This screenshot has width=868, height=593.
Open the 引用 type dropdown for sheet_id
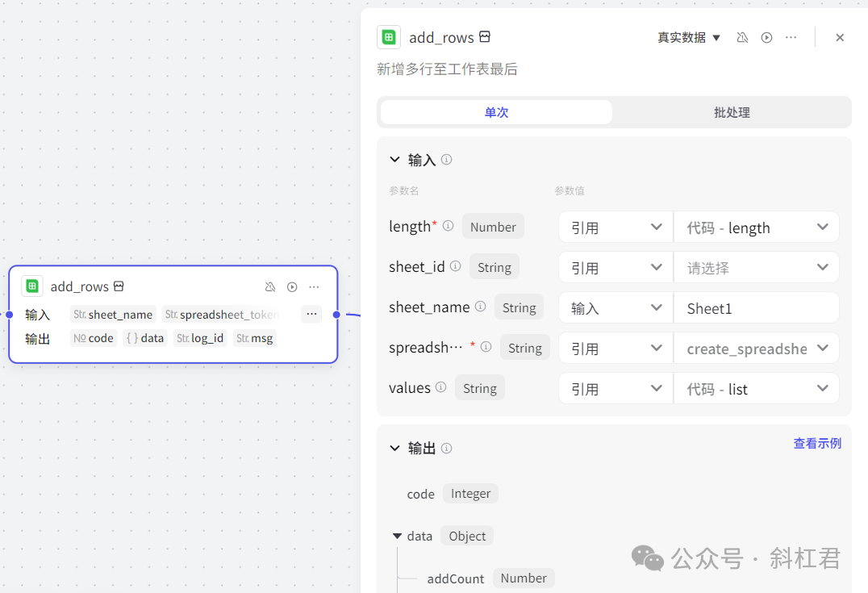(616, 267)
